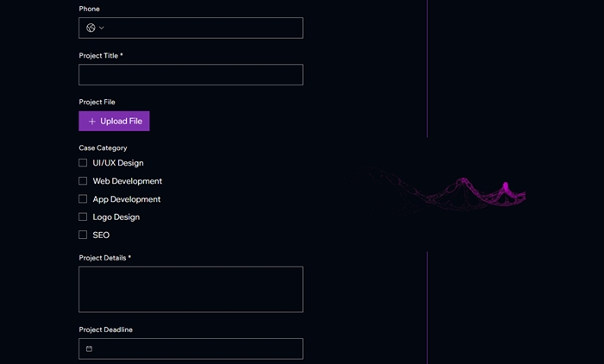
Task: Click the Case Category heading label
Action: tap(103, 147)
